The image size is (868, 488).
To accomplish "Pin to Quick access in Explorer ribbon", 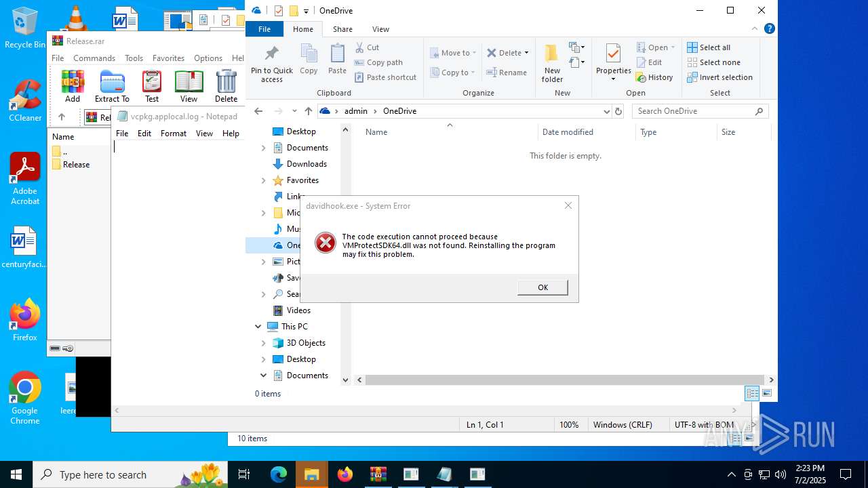I will (272, 64).
